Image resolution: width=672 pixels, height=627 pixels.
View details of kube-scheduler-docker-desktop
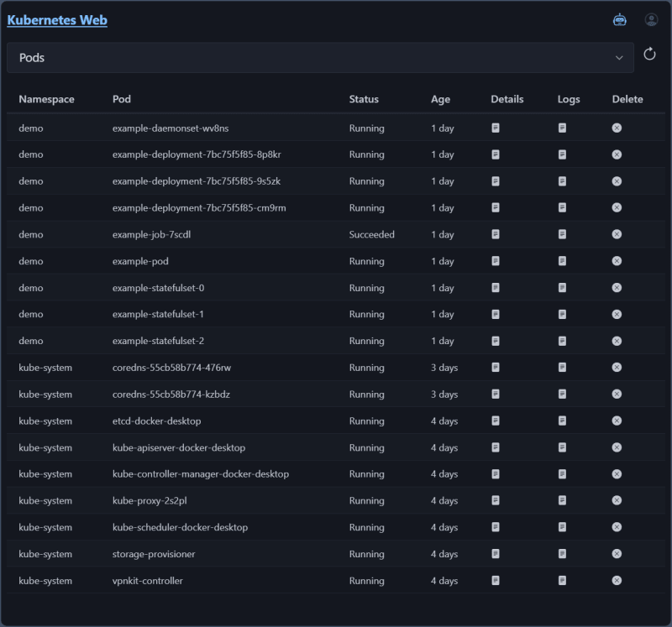coord(496,527)
